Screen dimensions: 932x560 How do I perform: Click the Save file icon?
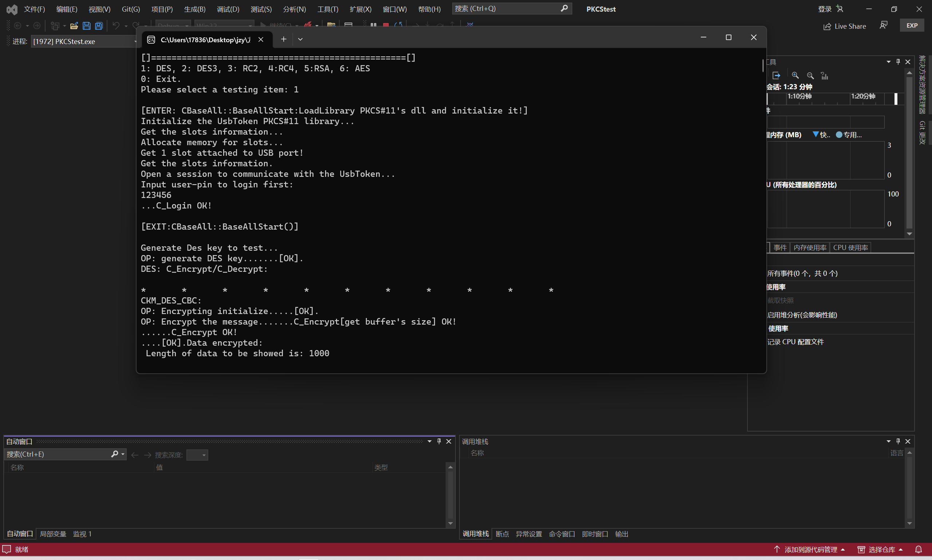click(x=86, y=26)
